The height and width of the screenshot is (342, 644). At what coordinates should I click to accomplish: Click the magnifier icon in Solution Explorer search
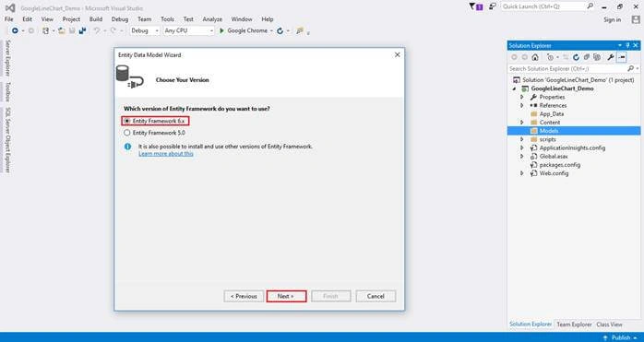(x=630, y=68)
